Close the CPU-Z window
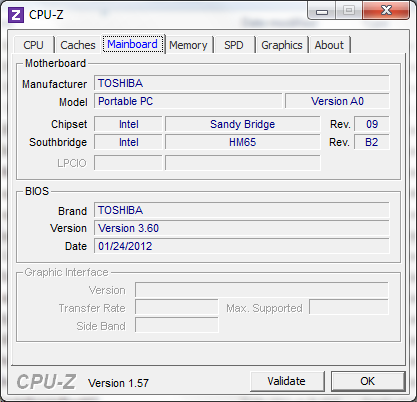417x402 pixels. pyautogui.click(x=386, y=10)
